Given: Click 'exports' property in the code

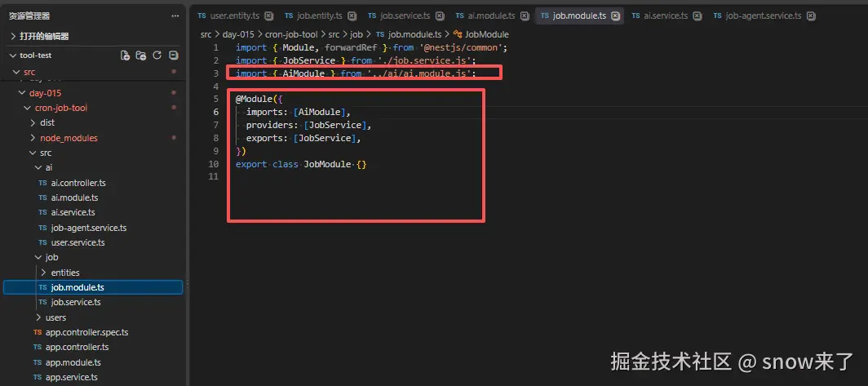Looking at the screenshot, I should 264,138.
